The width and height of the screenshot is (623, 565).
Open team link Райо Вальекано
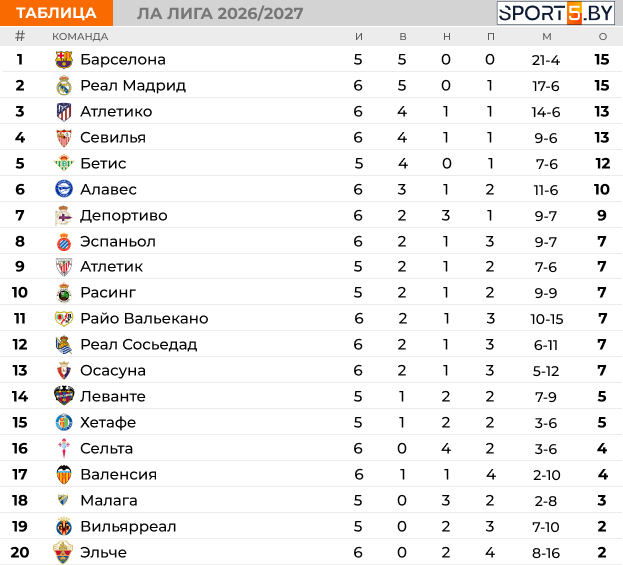[x=144, y=318]
